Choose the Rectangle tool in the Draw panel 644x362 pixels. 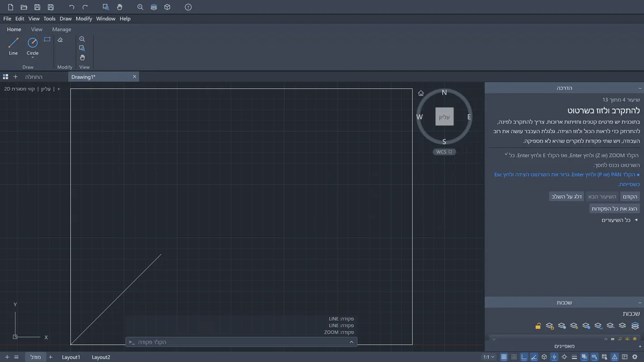47,39
